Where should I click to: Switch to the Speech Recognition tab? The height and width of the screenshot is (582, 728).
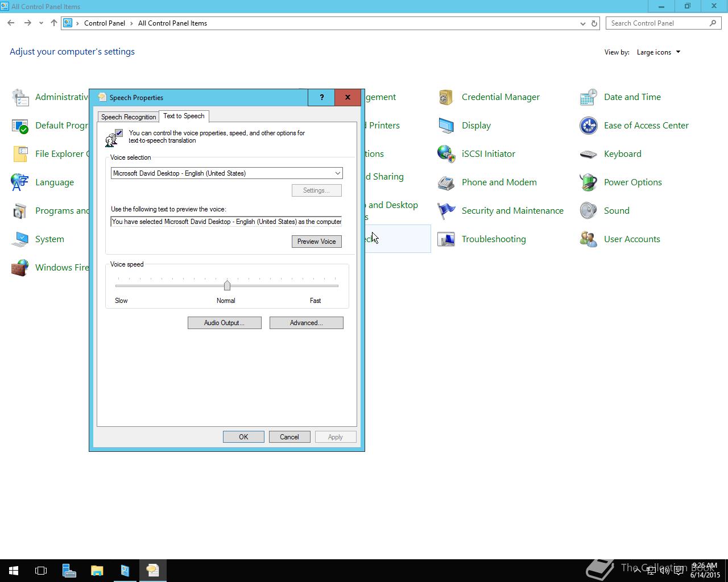[129, 117]
